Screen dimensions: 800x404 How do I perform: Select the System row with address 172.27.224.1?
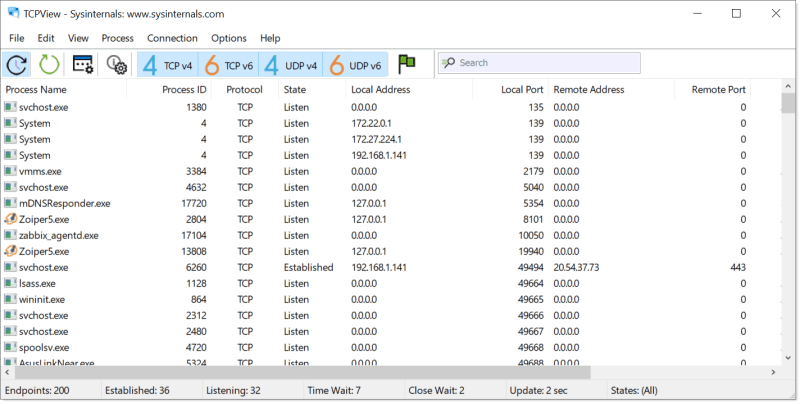click(x=392, y=139)
